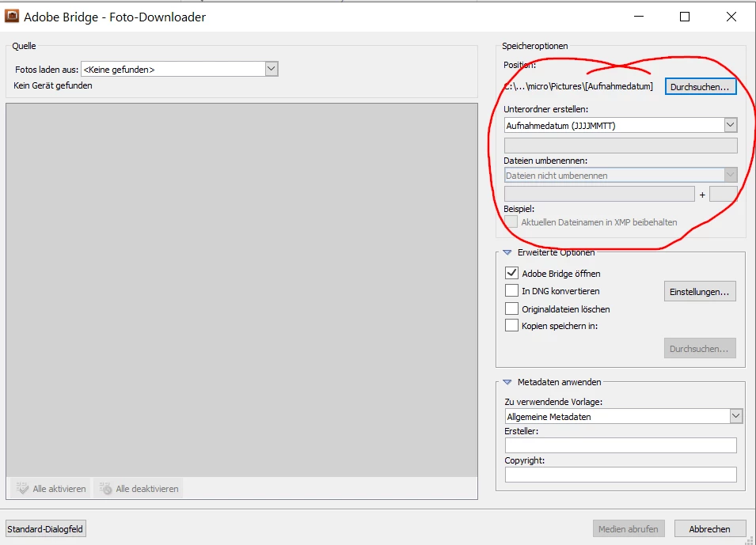
Task: Click the small number field after plus sign
Action: click(724, 195)
